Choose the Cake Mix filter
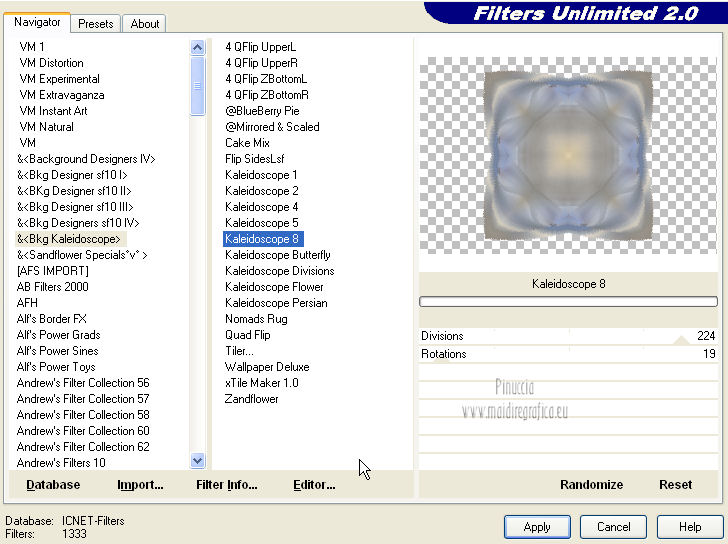 point(247,143)
